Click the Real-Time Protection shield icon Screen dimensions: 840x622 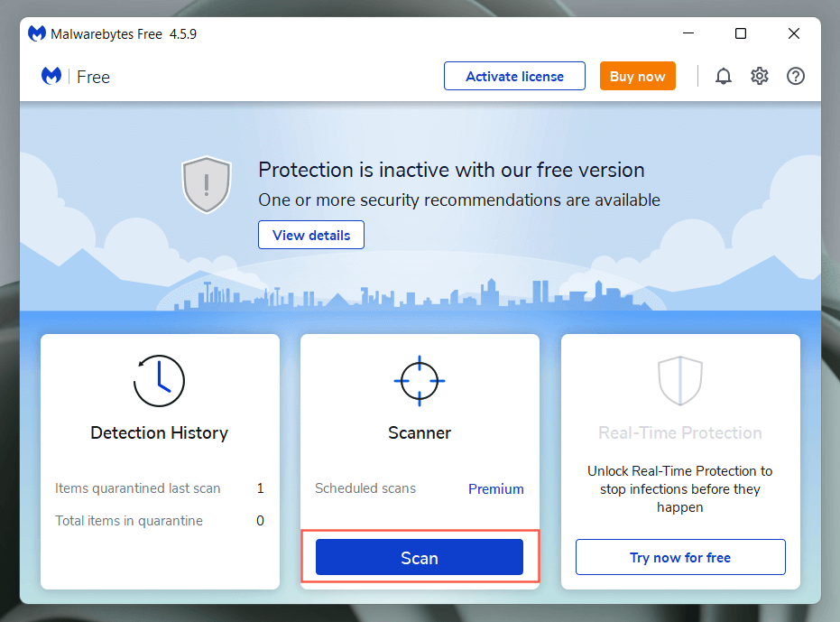tap(679, 381)
